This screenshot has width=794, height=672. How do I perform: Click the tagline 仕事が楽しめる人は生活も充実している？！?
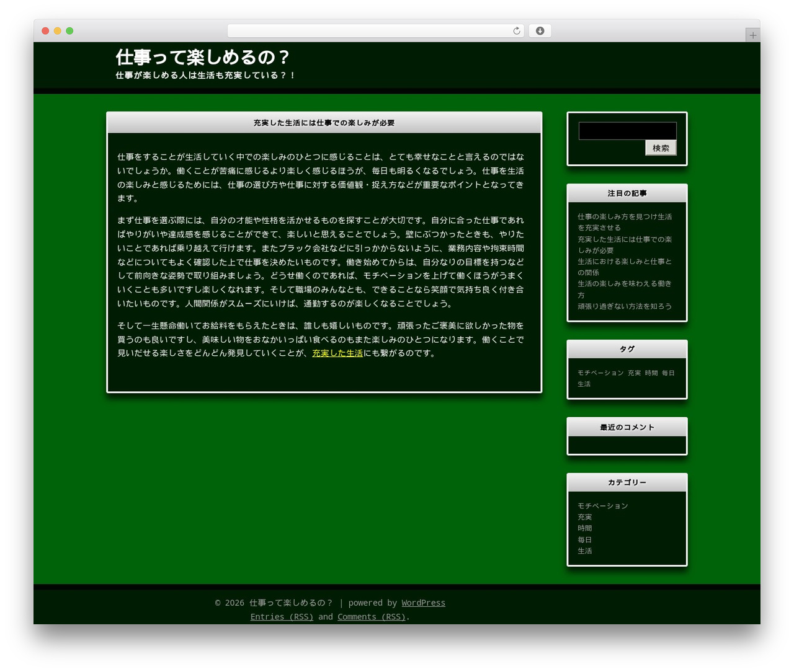click(206, 75)
